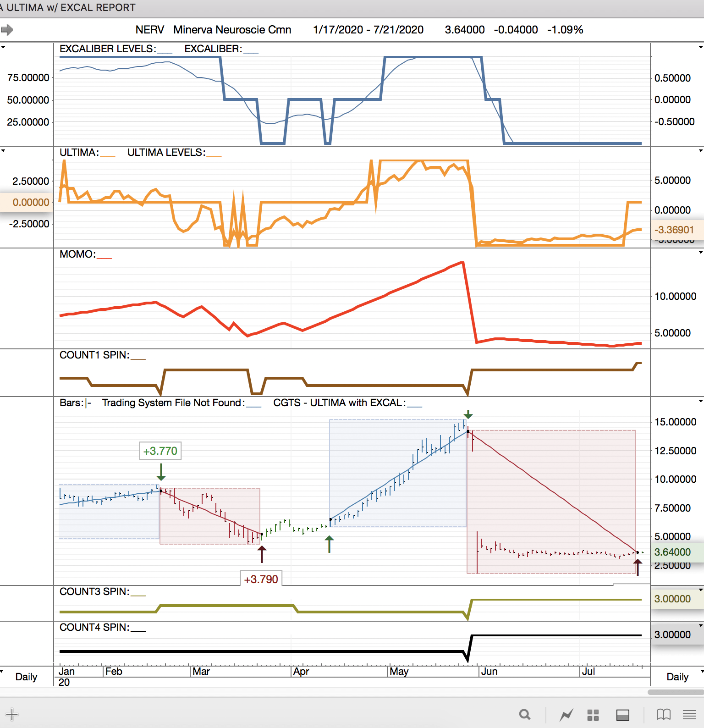This screenshot has height=728, width=704.
Task: Click the NERV ticker symbol
Action: [x=149, y=30]
